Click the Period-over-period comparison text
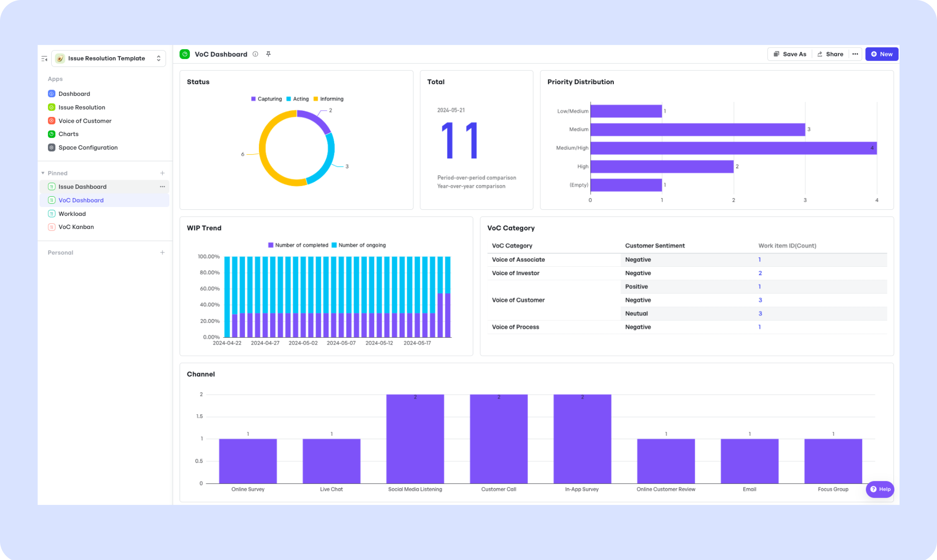Viewport: 937px width, 560px height. 476,178
